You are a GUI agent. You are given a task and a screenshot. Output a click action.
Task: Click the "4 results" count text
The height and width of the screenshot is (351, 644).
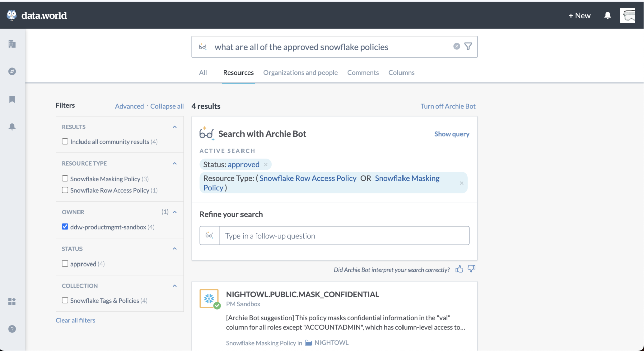[x=206, y=106]
